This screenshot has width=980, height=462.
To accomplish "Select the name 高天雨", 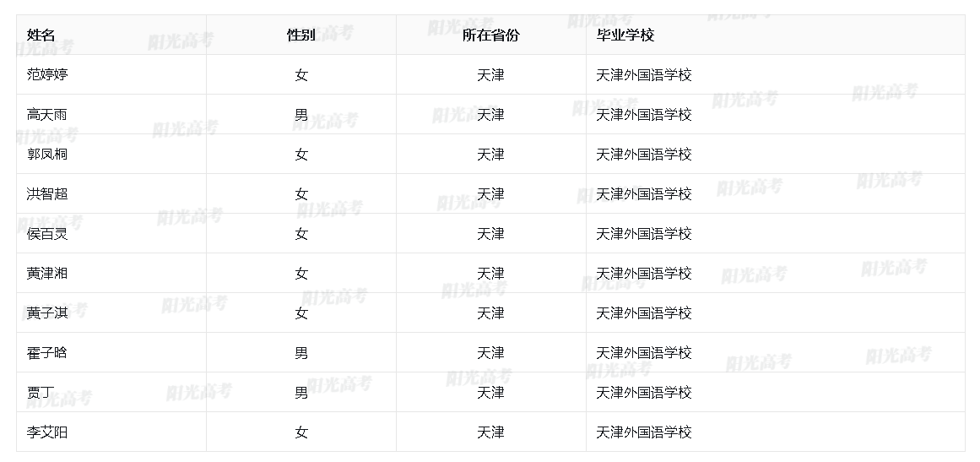I will click(x=47, y=114).
